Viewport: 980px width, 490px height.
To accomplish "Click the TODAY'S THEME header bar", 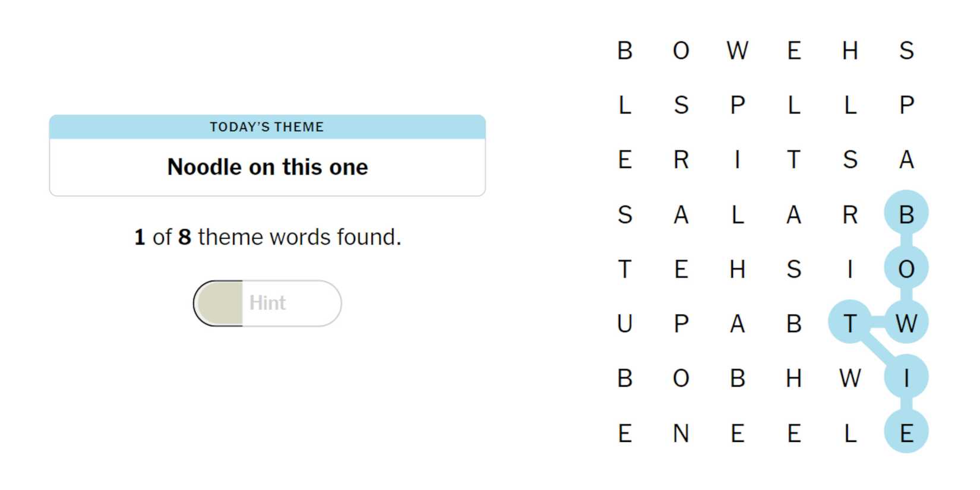I will pos(267,127).
